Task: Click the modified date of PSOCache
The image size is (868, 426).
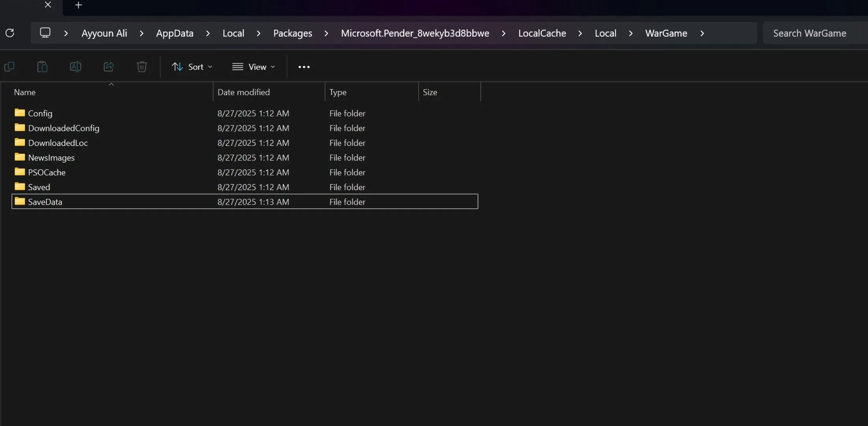Action: pyautogui.click(x=253, y=172)
